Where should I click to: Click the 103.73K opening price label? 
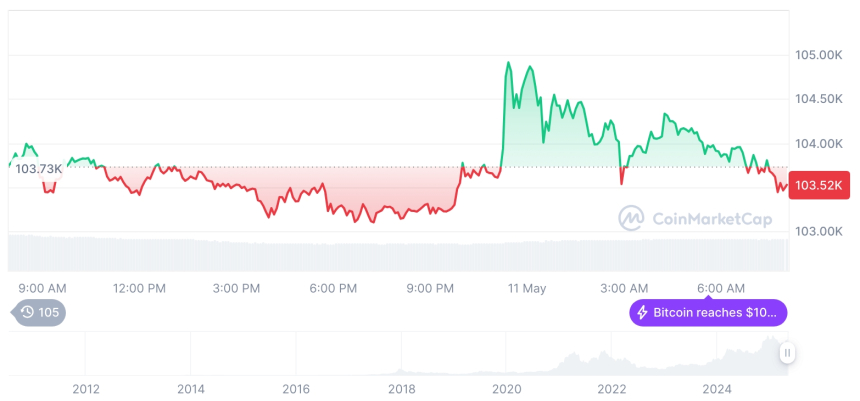click(39, 169)
